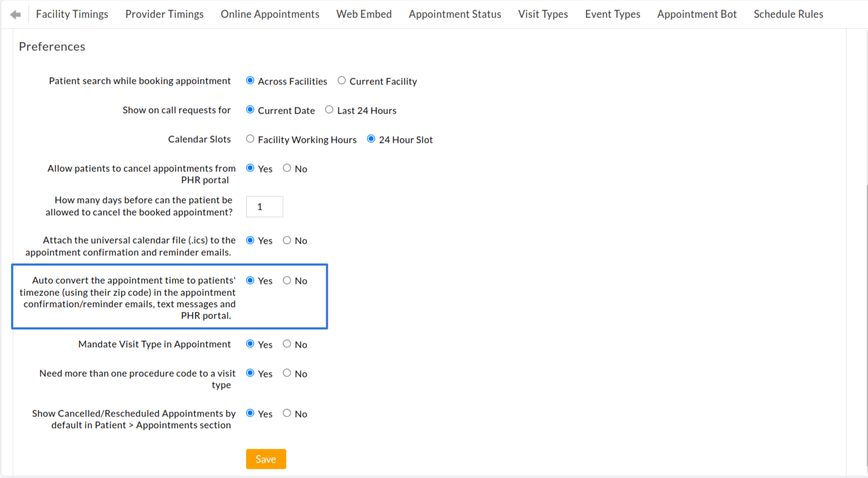The image size is (868, 478).
Task: Select 24 Hour Slot option
Action: pyautogui.click(x=371, y=139)
